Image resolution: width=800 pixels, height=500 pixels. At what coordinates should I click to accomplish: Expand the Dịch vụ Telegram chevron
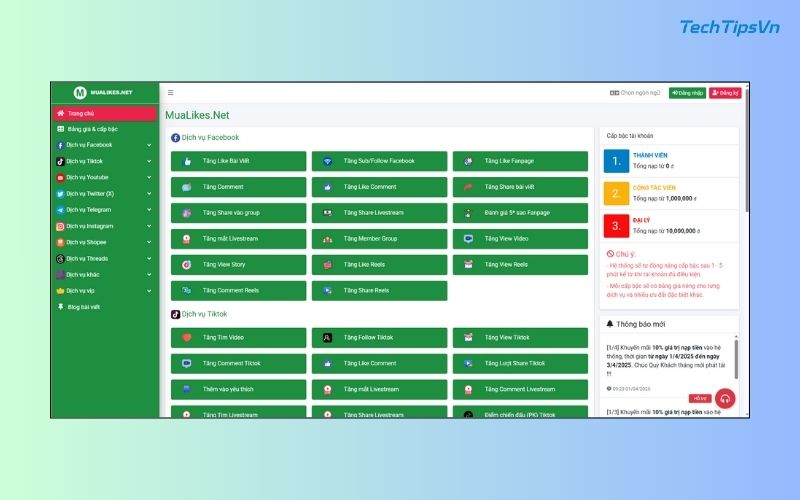coord(149,210)
